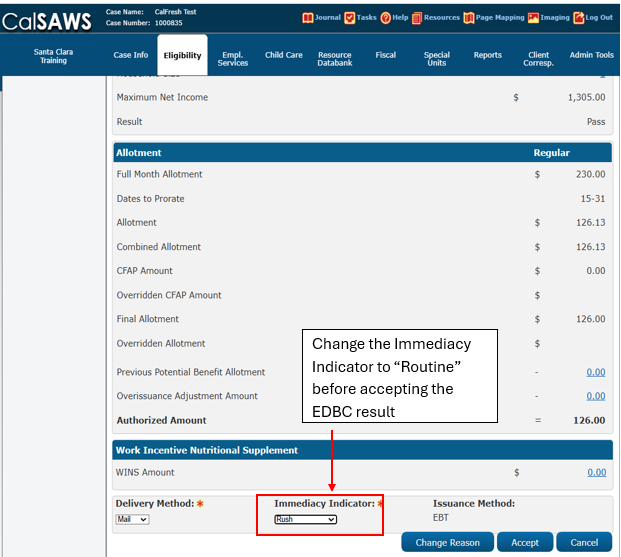Click the Page Mapping icon
The width and height of the screenshot is (621, 557).
click(469, 17)
